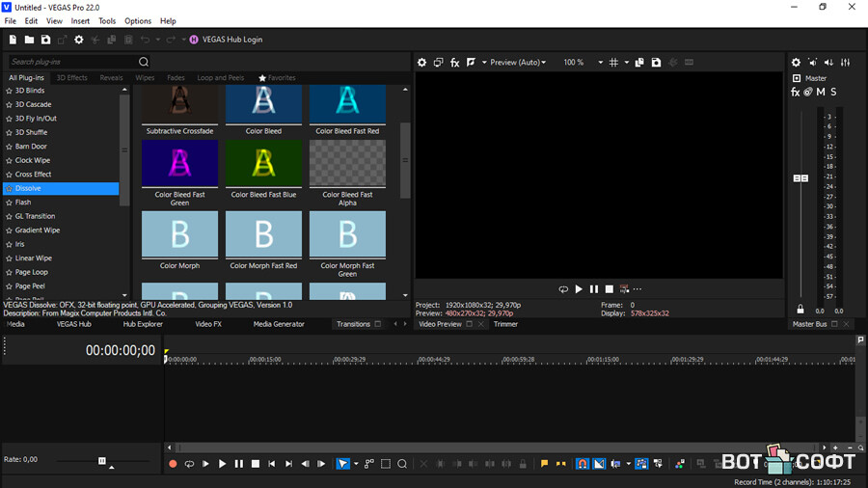This screenshot has width=868, height=488.
Task: Click VEGAS Hub Login
Action: click(226, 40)
